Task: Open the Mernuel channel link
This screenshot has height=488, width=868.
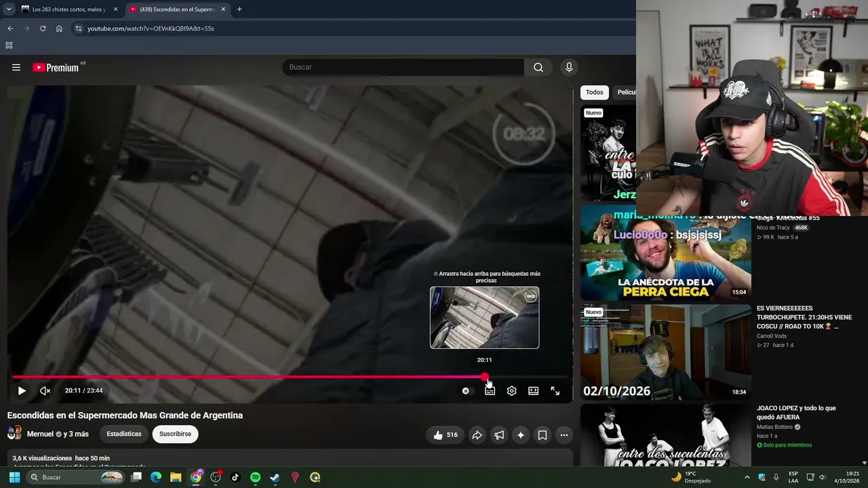Action: (40, 434)
